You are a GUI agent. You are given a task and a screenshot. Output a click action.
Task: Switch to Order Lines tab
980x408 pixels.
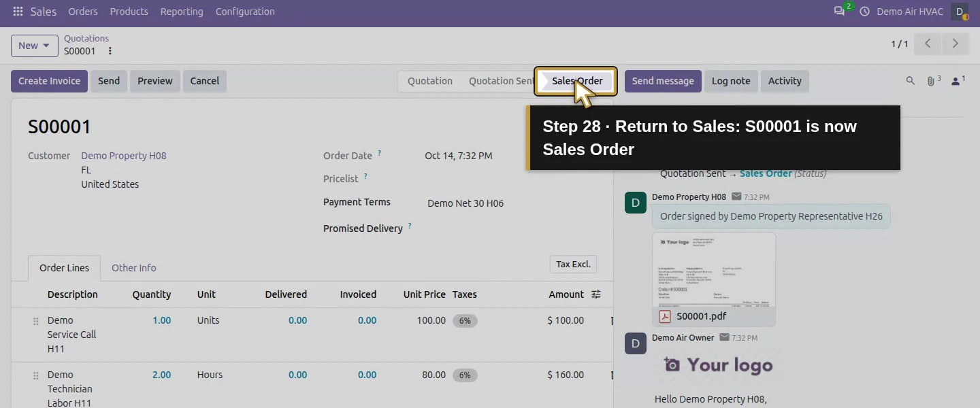pos(64,268)
